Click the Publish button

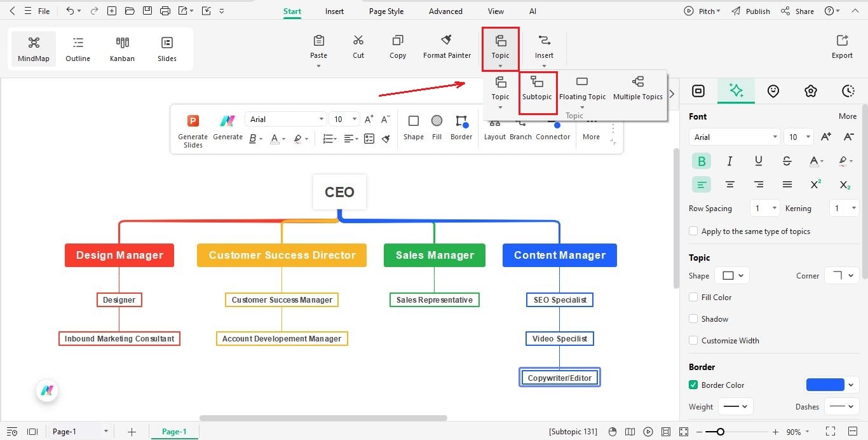point(756,11)
